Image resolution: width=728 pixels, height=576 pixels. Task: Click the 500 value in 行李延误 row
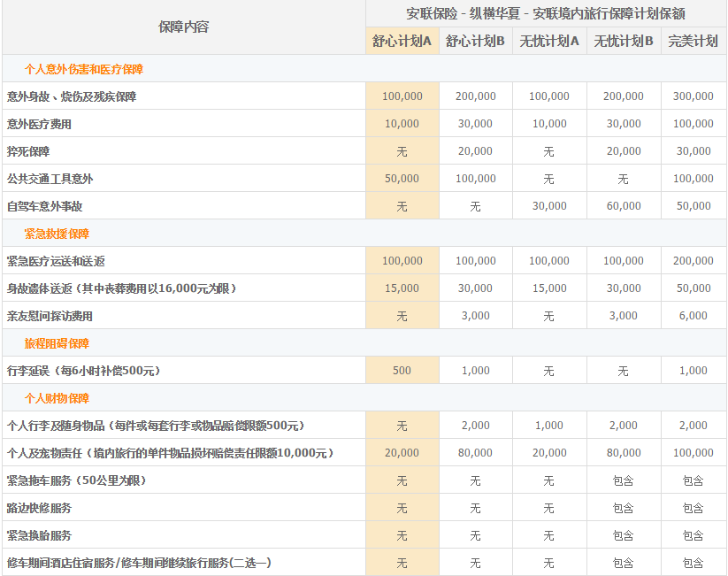[402, 370]
